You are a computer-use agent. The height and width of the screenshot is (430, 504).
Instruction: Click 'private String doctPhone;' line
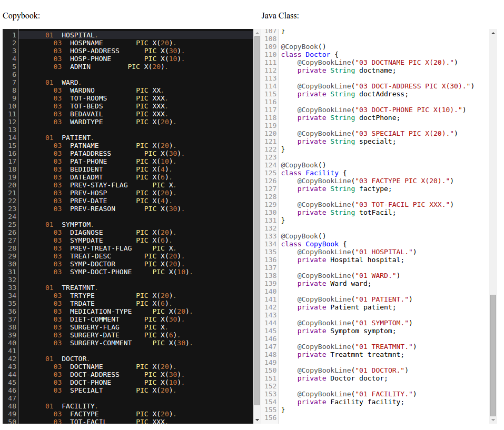pos(349,118)
